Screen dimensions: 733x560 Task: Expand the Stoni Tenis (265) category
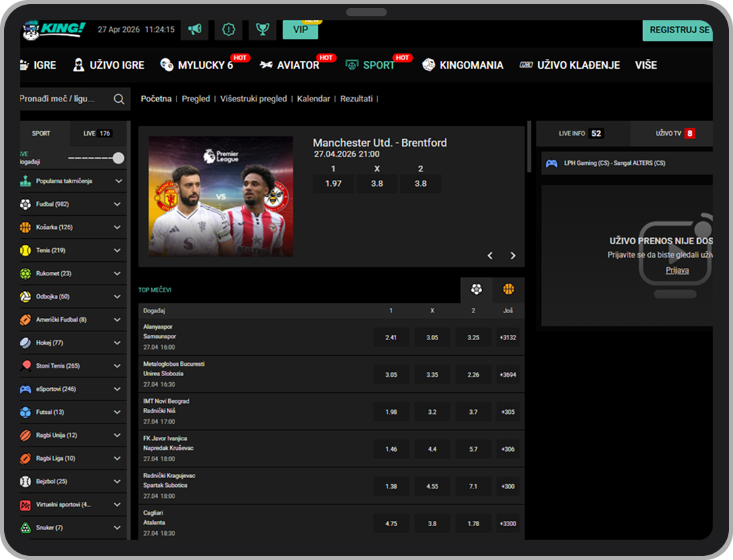coord(118,366)
